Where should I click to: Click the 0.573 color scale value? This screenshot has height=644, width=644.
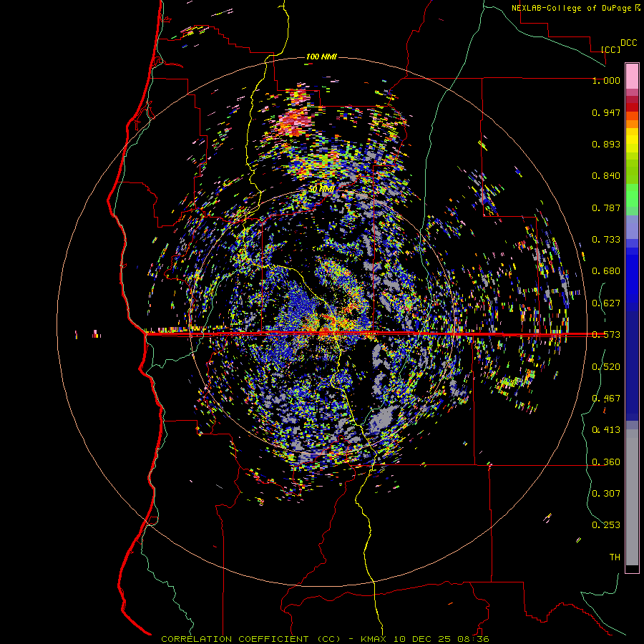tap(606, 335)
